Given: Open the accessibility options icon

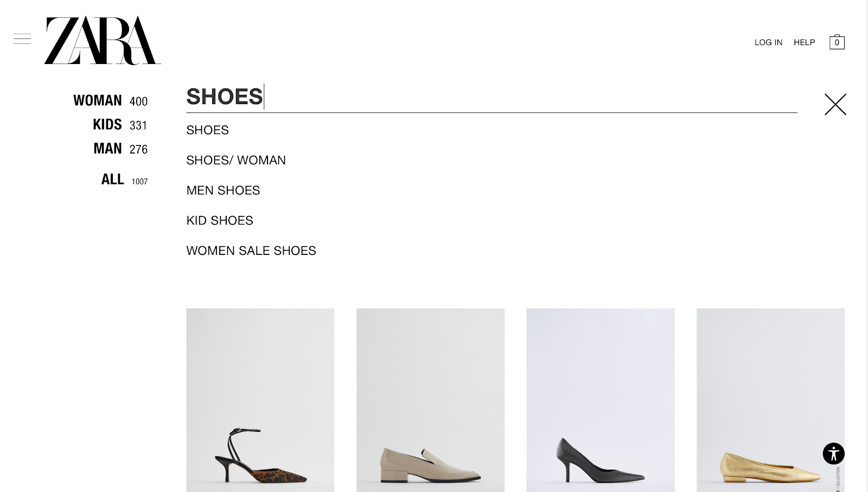Looking at the screenshot, I should (832, 453).
